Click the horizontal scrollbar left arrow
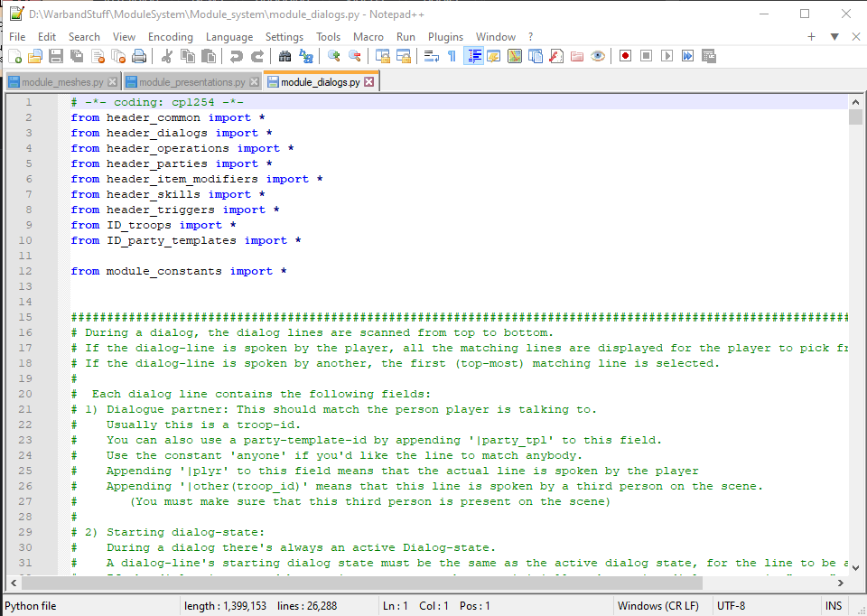The image size is (867, 616). coord(14,583)
